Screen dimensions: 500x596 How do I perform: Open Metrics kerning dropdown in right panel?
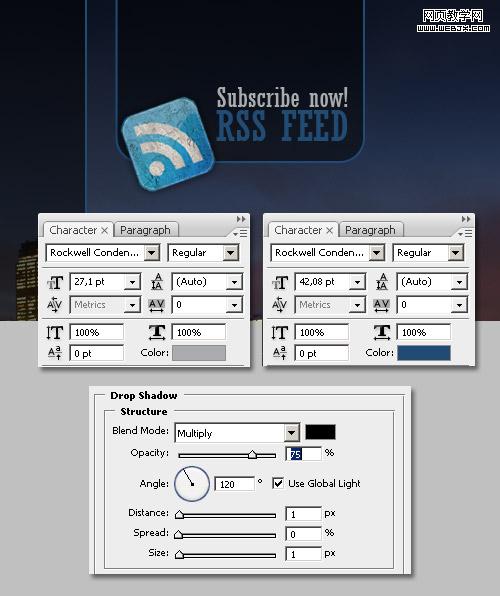(357, 305)
